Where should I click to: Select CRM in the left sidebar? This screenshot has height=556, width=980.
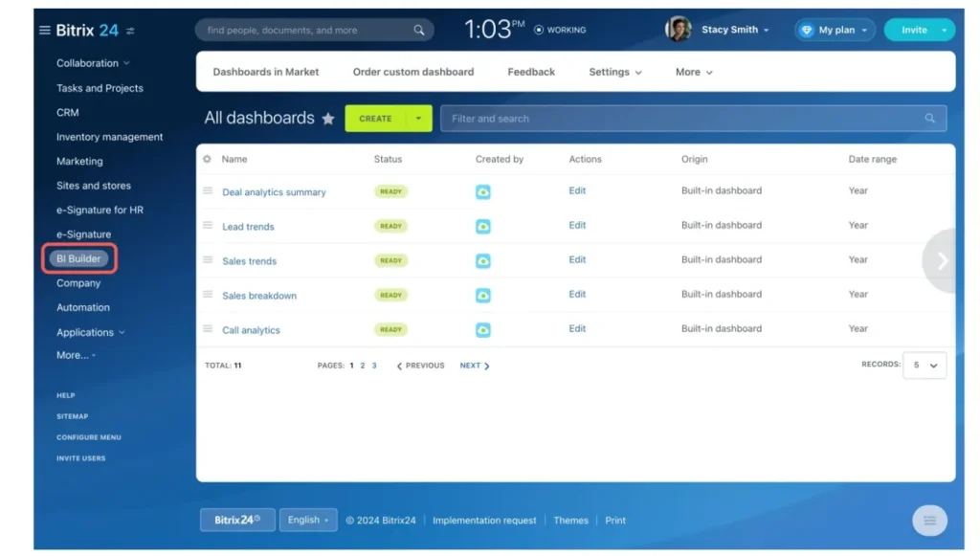click(68, 112)
